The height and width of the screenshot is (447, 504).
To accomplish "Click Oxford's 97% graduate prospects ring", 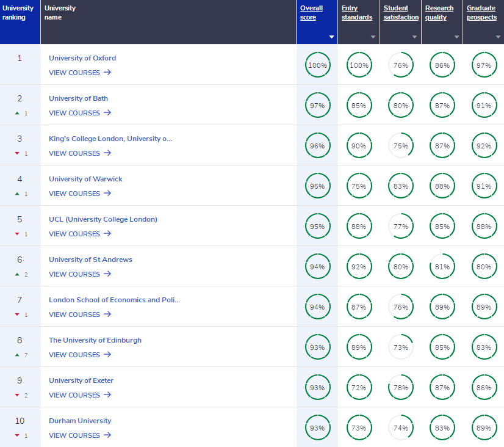I will (x=484, y=65).
